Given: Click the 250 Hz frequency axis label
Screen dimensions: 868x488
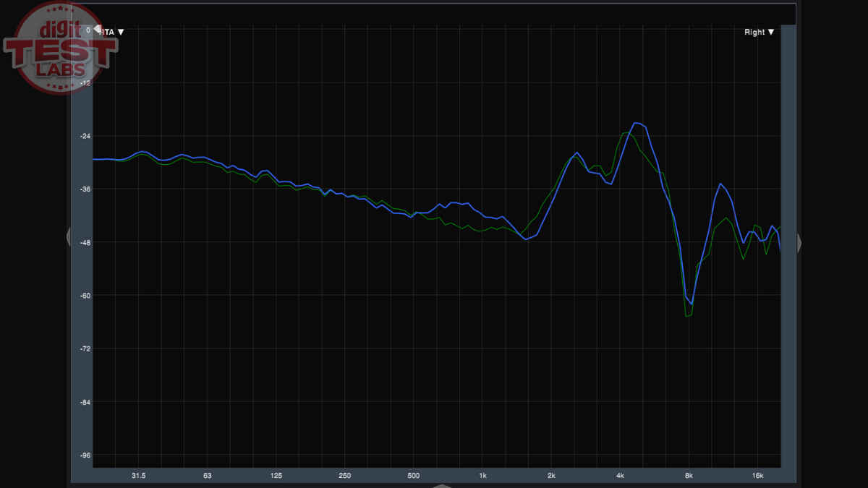Looking at the screenshot, I should pyautogui.click(x=344, y=476).
